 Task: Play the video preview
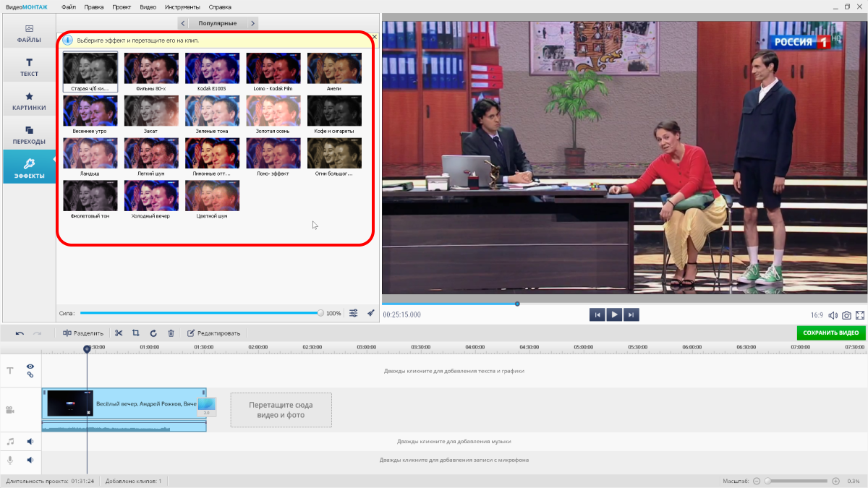pyautogui.click(x=614, y=314)
